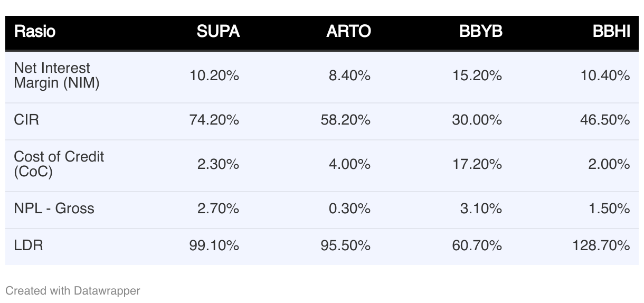Click SUPA LDR value 99.10%
Screen dimensions: 644x303
(x=214, y=245)
